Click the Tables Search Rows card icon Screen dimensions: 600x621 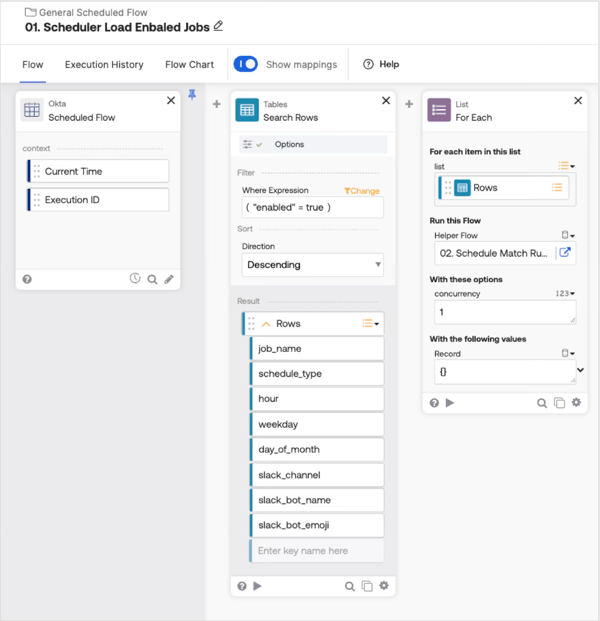tap(247, 110)
